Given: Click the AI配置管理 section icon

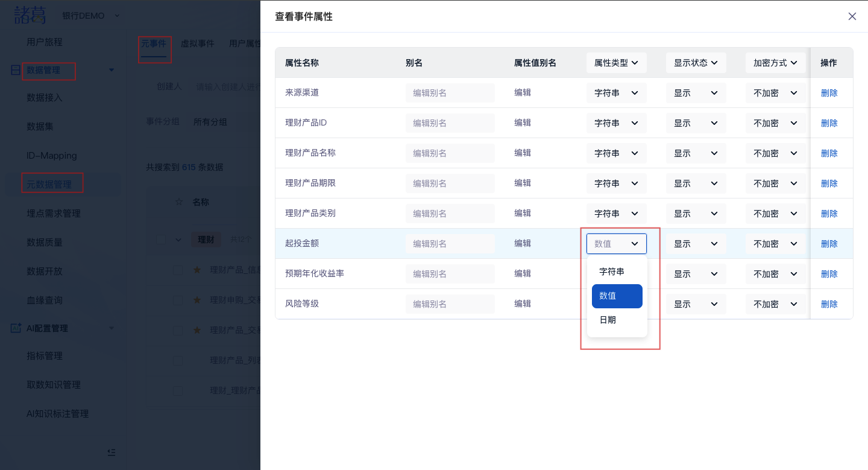Looking at the screenshot, I should [x=16, y=328].
